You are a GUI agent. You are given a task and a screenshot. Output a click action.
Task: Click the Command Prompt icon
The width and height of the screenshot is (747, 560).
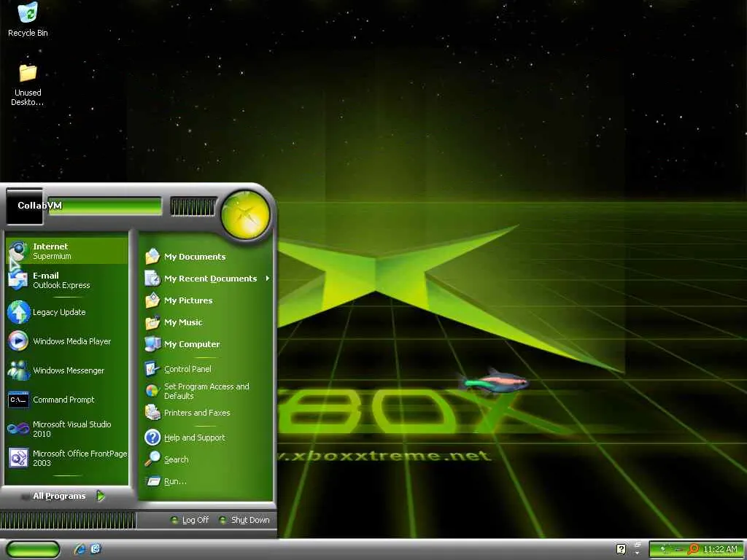tap(18, 400)
